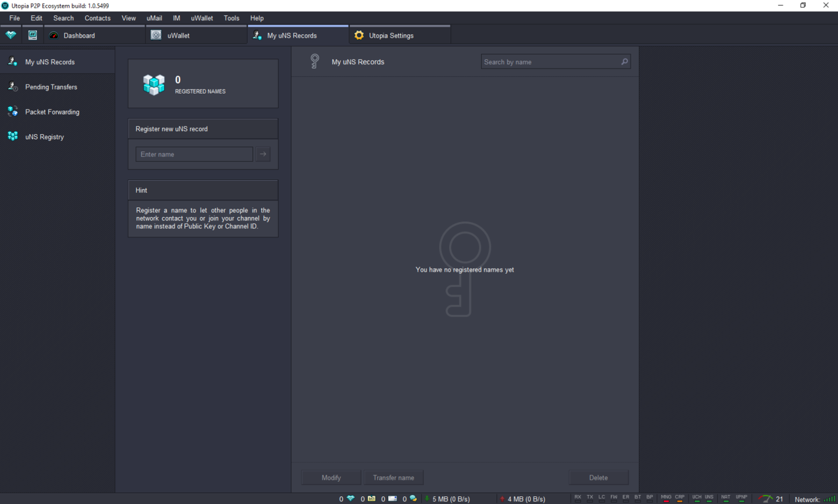Click the 5 MB (0 B/s) download stat
The height and width of the screenshot is (504, 838).
pyautogui.click(x=451, y=499)
